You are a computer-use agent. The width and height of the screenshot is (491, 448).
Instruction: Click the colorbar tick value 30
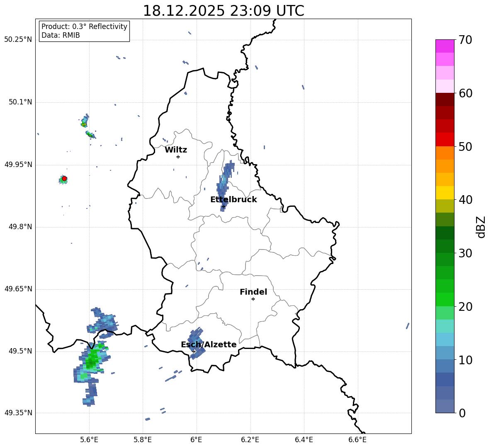coord(465,253)
